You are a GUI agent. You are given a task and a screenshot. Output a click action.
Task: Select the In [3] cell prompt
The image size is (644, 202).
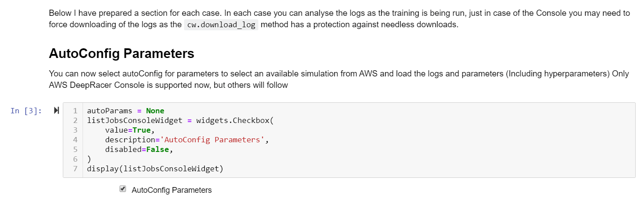26,111
